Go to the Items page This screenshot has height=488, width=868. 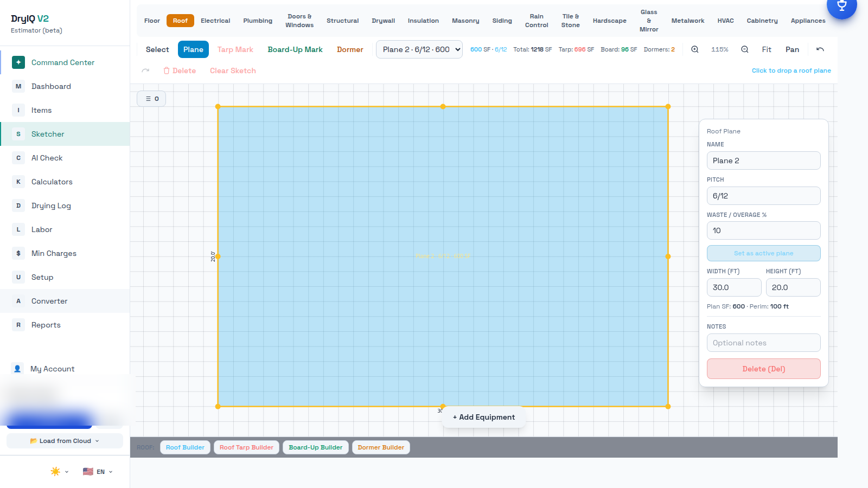pos(65,110)
